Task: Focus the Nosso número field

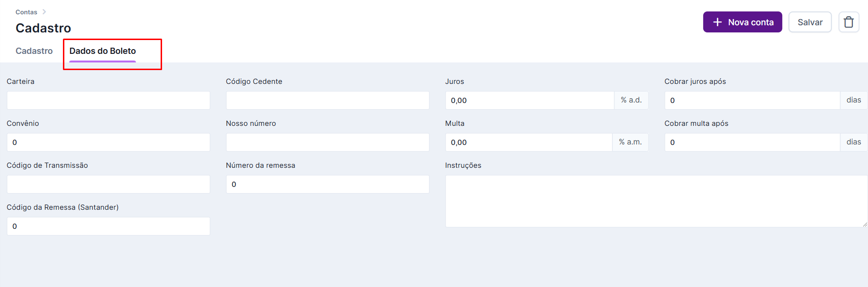Action: click(x=327, y=143)
